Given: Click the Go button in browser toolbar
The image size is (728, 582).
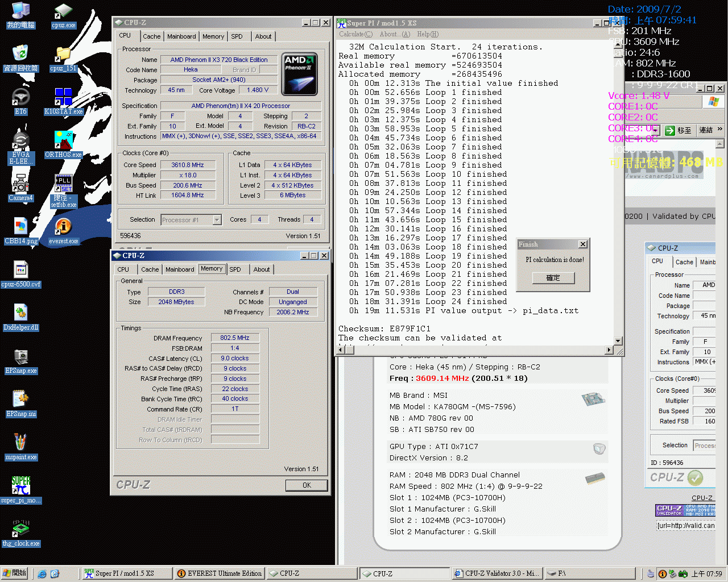Looking at the screenshot, I should click(679, 130).
